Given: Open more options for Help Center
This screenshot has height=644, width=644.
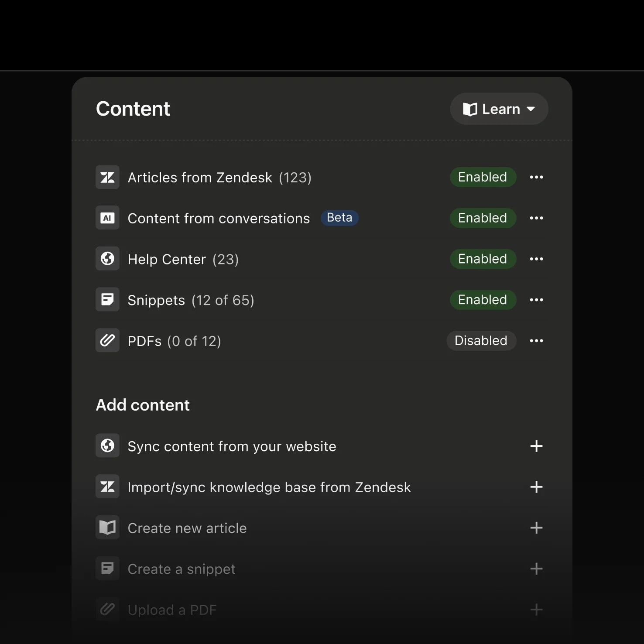Looking at the screenshot, I should pyautogui.click(x=536, y=259).
